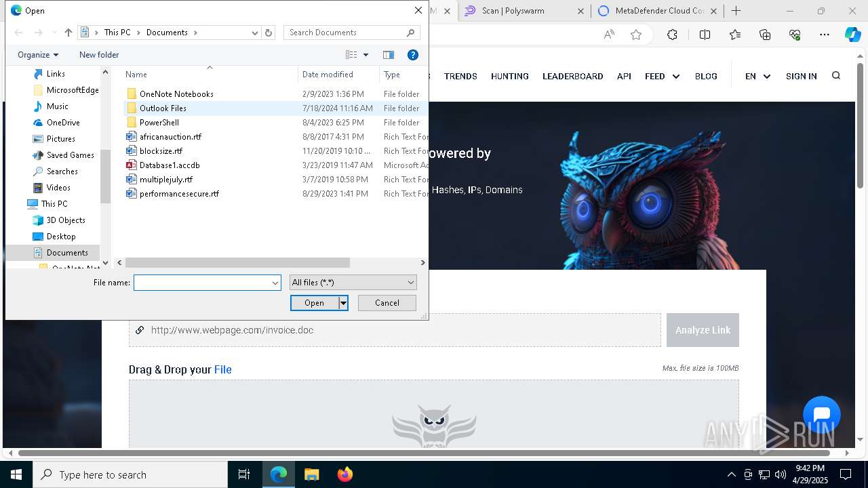This screenshot has height=488, width=868.
Task: Open Edge Favorites list icon
Action: tap(735, 35)
